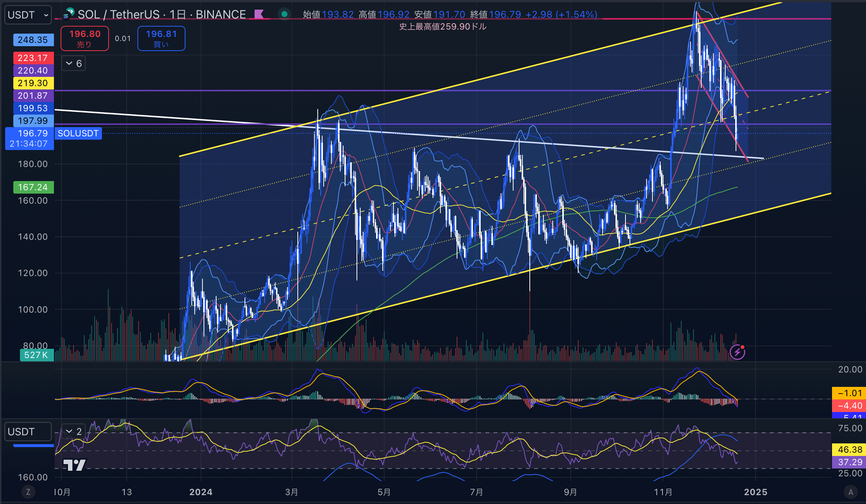Click the A auto-scale button at bottom right
The width and height of the screenshot is (866, 504).
click(x=851, y=492)
